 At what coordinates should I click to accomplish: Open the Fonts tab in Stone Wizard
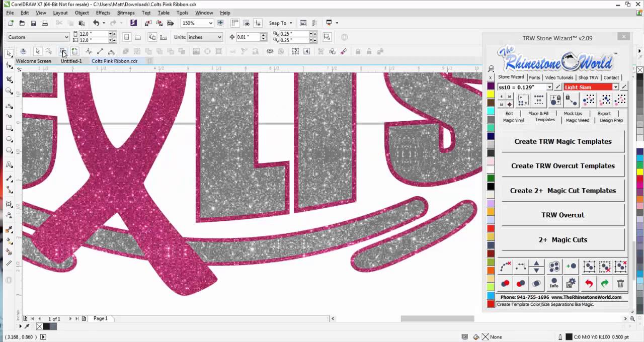coord(534,77)
